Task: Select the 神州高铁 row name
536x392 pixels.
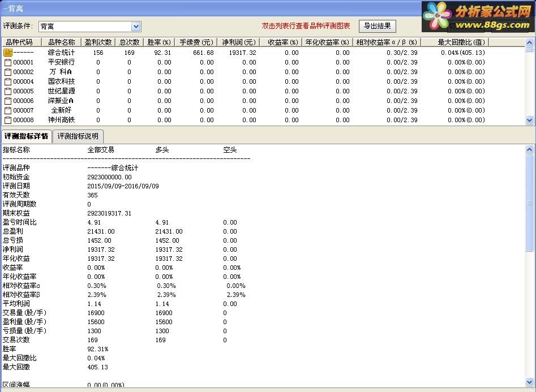Action: pos(61,119)
